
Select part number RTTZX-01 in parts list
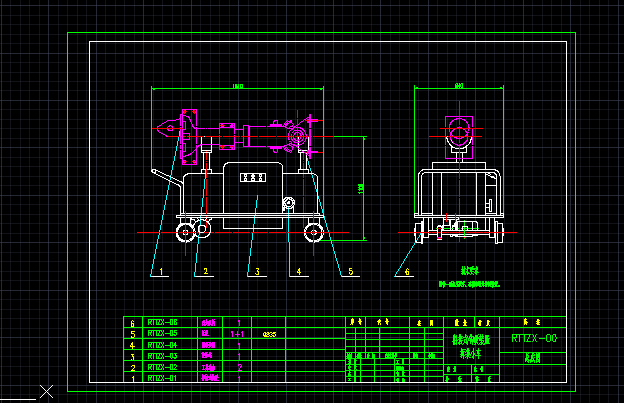click(162, 378)
